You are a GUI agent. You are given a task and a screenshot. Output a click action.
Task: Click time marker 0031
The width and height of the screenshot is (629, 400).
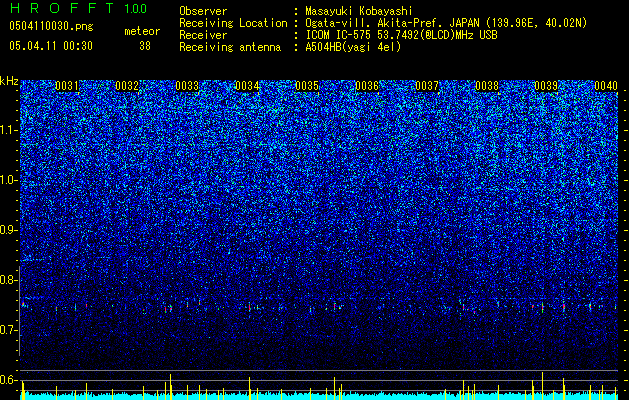pyautogui.click(x=67, y=86)
